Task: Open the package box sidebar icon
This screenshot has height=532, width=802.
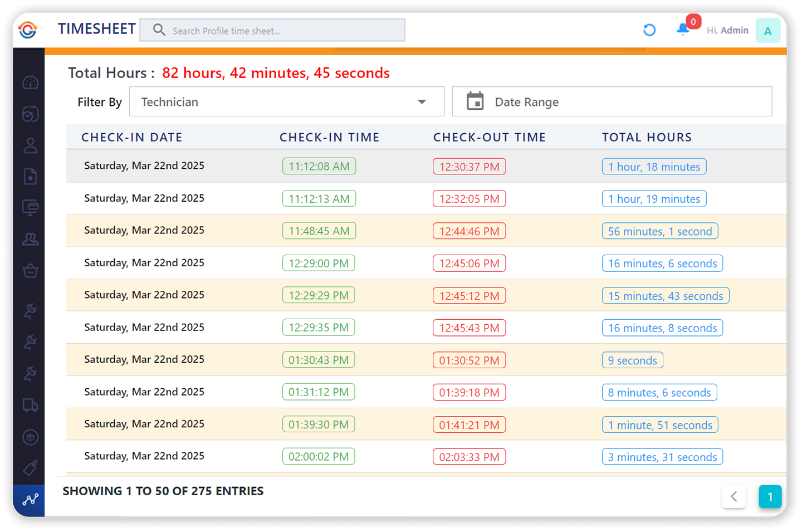Action: [x=30, y=437]
